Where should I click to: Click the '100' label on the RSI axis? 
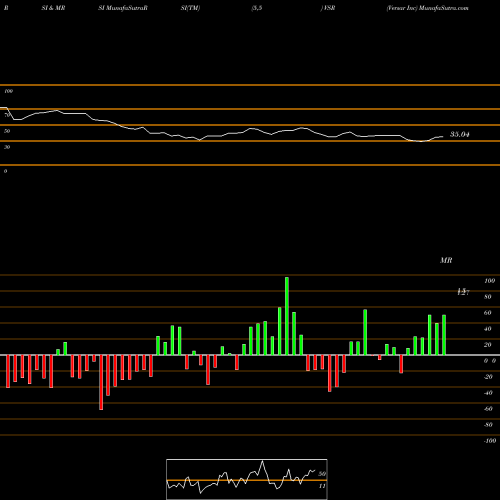[9, 91]
